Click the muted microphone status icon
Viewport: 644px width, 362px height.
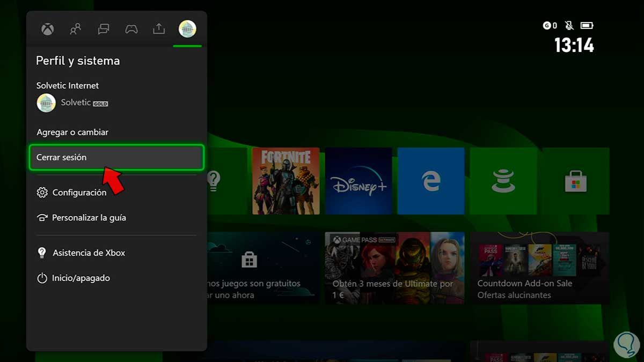(569, 25)
